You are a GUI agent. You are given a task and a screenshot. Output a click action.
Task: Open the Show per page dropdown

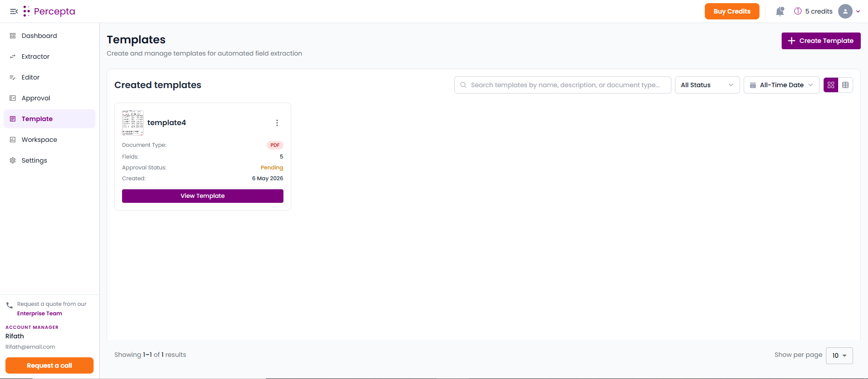click(840, 356)
